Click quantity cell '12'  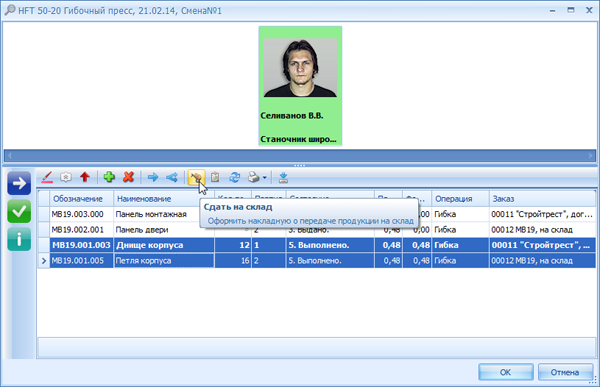point(233,245)
